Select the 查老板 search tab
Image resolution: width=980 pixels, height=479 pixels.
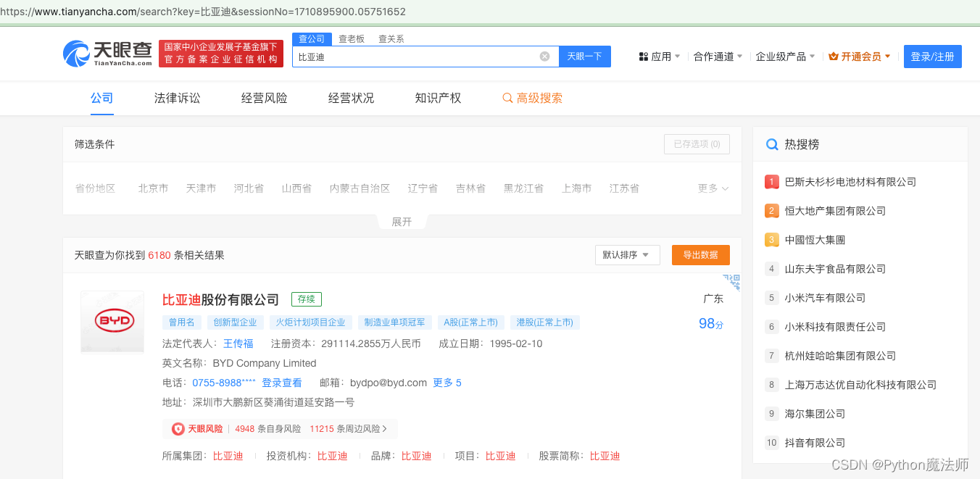pyautogui.click(x=352, y=39)
